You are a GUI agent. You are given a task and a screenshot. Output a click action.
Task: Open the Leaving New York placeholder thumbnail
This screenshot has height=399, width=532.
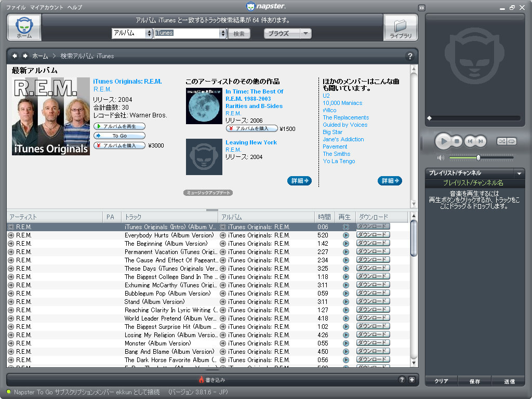click(204, 157)
